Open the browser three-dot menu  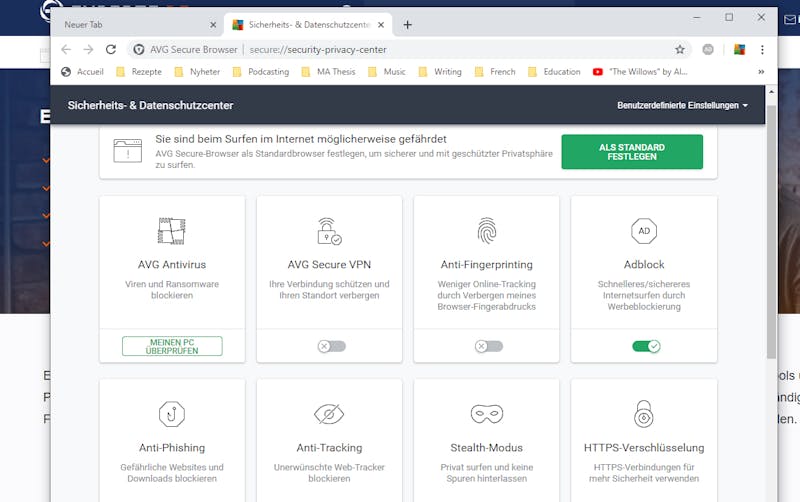pos(762,49)
